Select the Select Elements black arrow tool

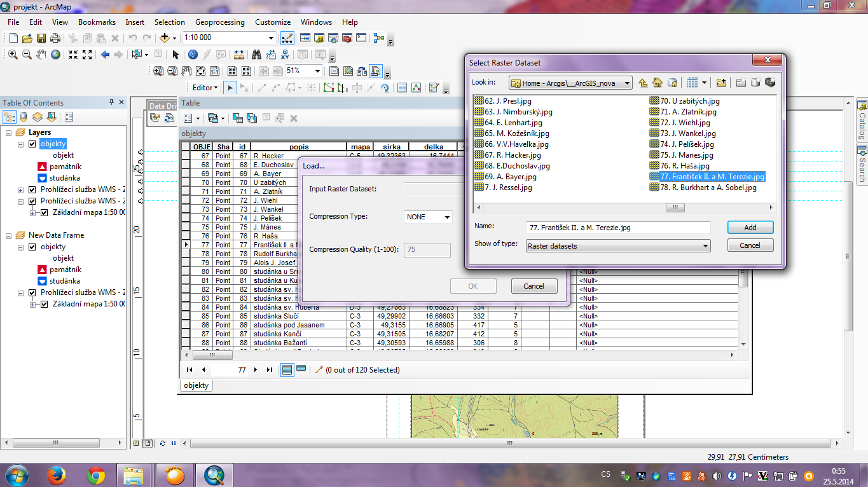[176, 55]
